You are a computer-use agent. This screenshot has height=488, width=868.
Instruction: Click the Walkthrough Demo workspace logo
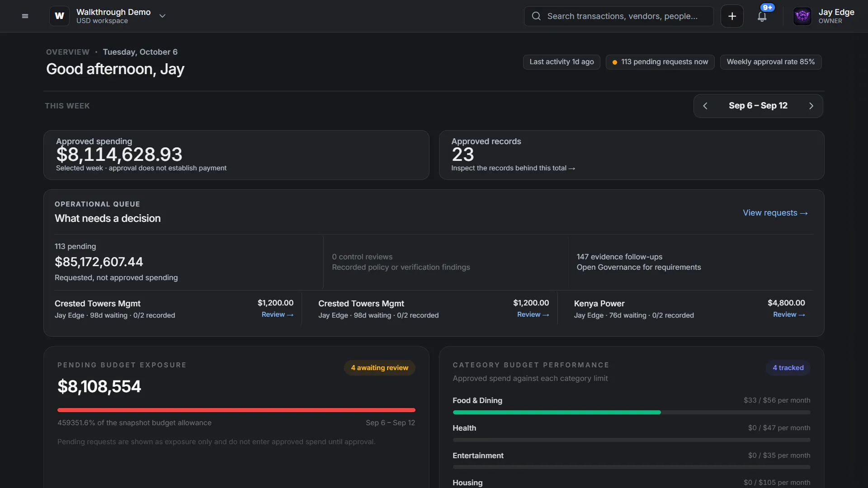pyautogui.click(x=59, y=16)
